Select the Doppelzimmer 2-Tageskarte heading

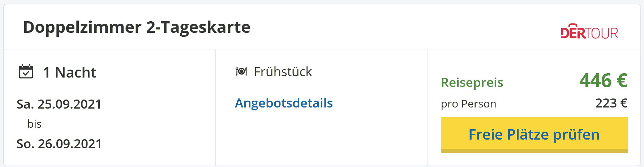[137, 27]
